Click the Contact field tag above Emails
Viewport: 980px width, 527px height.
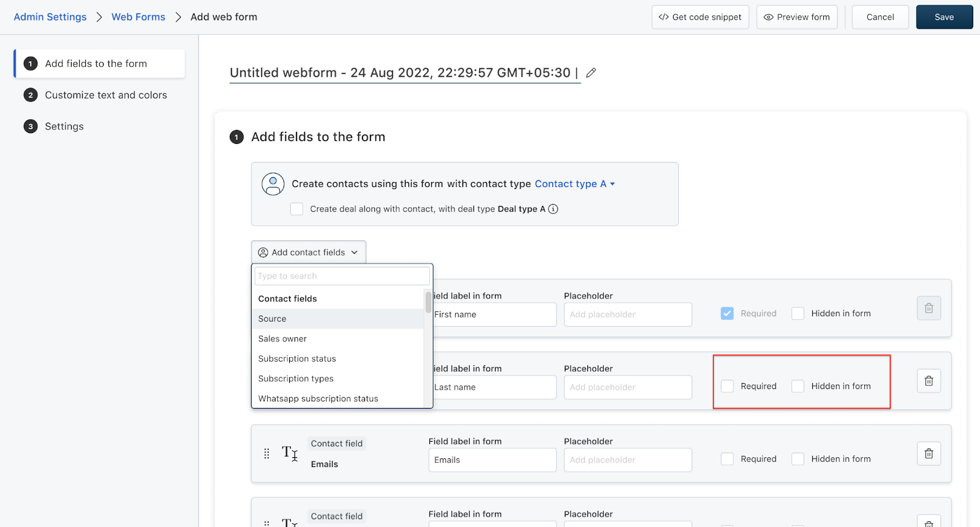[336, 444]
